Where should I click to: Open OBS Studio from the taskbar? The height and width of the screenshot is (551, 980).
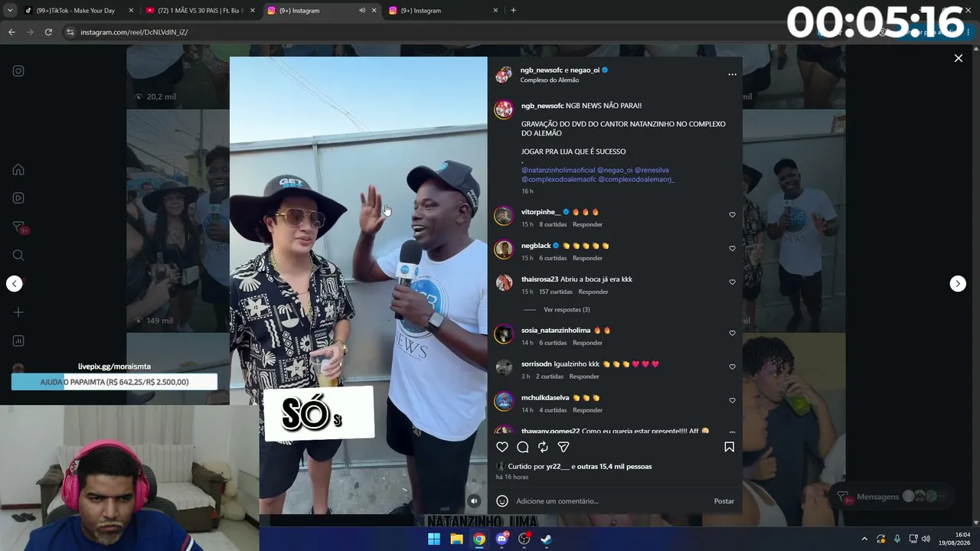coord(524,539)
